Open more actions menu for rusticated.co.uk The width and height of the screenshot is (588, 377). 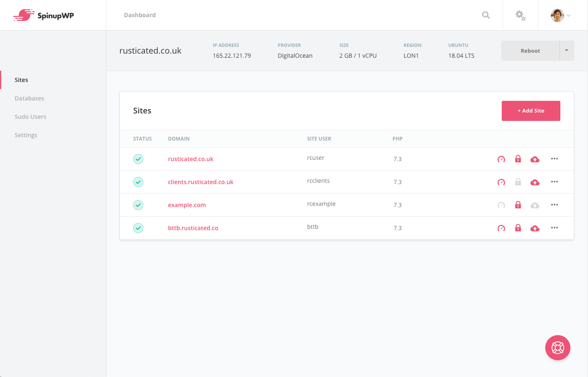pyautogui.click(x=554, y=159)
